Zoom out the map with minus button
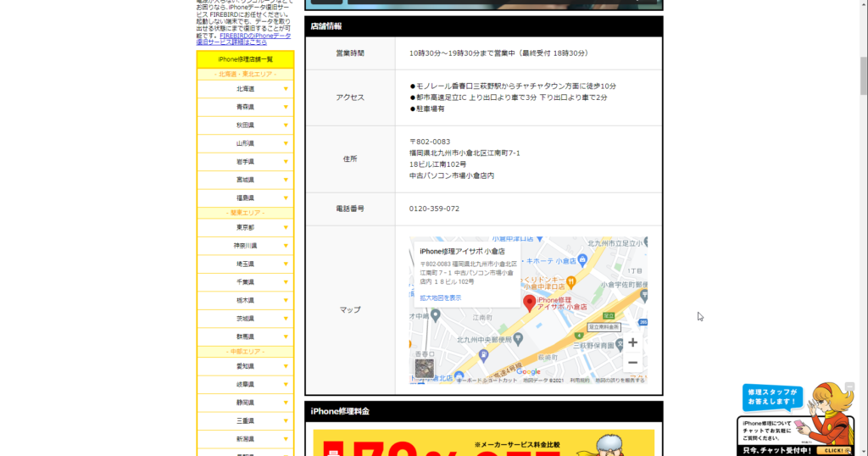The image size is (868, 456). click(x=632, y=363)
